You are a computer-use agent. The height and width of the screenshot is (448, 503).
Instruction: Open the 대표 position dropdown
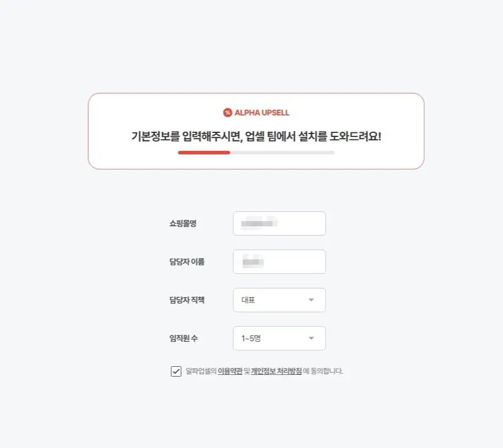click(280, 300)
